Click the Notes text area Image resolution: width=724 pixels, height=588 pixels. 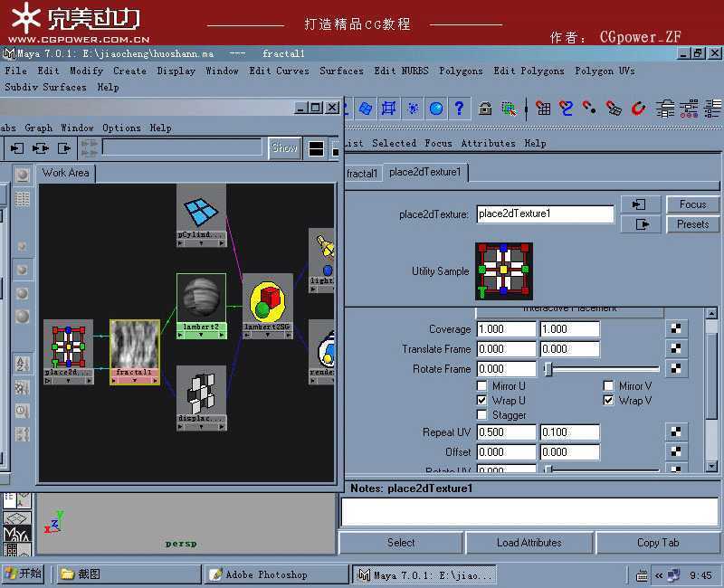click(529, 511)
